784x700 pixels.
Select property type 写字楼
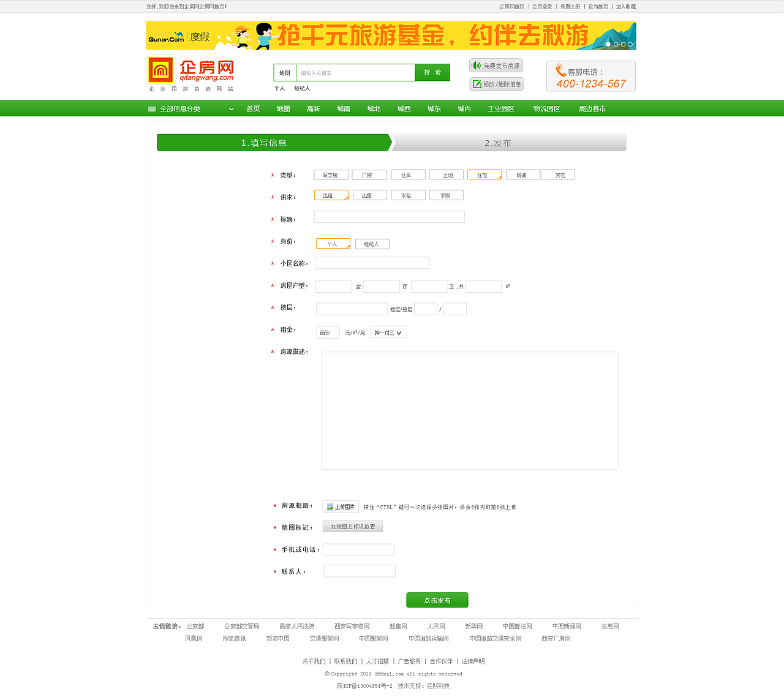point(331,175)
